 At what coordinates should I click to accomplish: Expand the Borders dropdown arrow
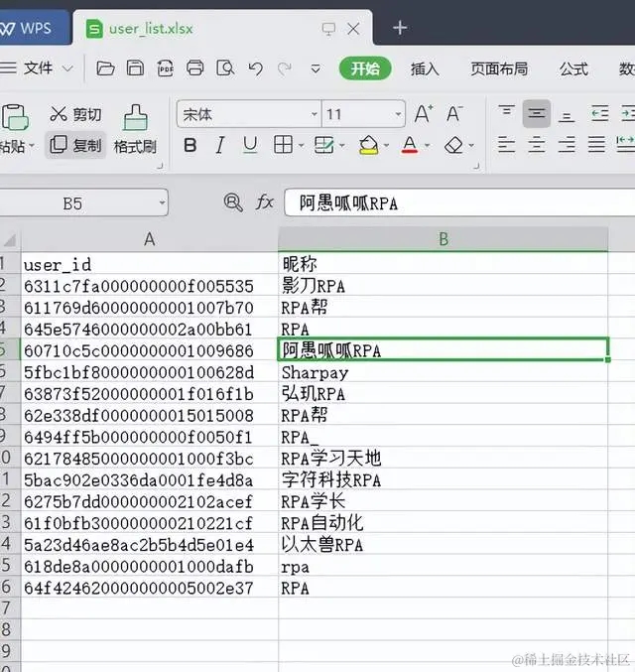(x=301, y=146)
